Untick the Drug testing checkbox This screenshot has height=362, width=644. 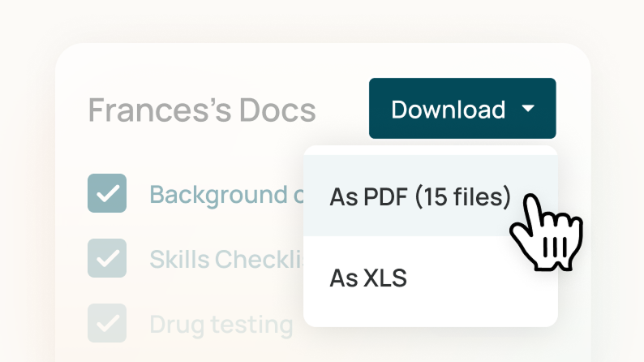[x=107, y=323]
